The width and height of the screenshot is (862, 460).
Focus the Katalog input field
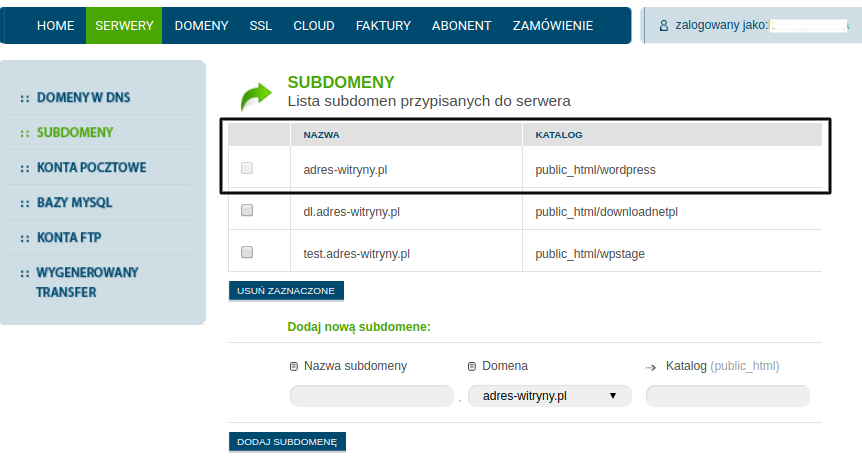click(x=728, y=396)
